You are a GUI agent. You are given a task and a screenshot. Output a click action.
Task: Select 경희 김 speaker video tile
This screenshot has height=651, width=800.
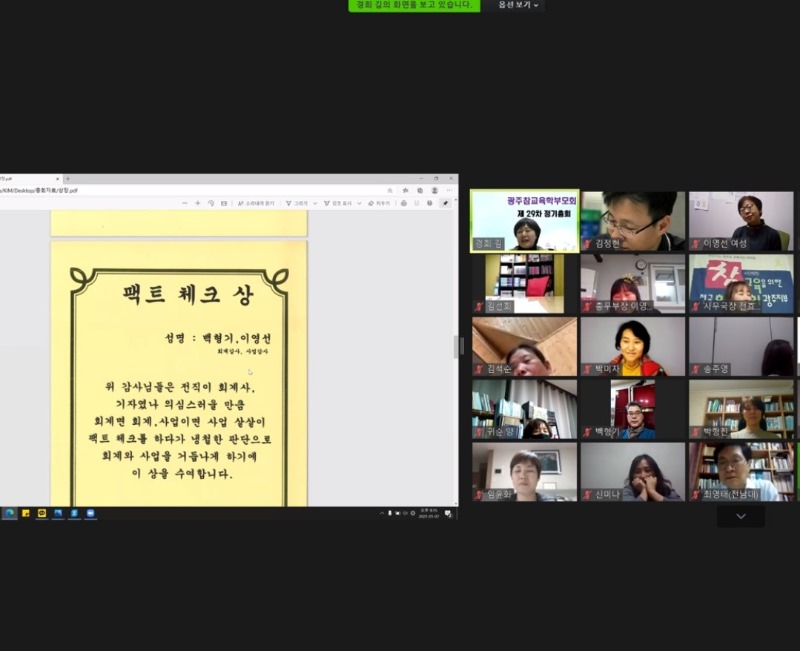pyautogui.click(x=524, y=221)
